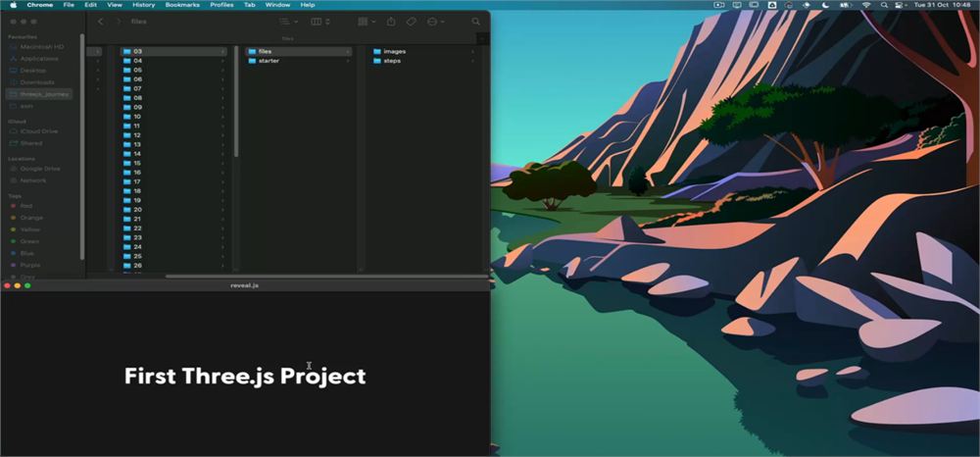Open the History menu

[144, 5]
